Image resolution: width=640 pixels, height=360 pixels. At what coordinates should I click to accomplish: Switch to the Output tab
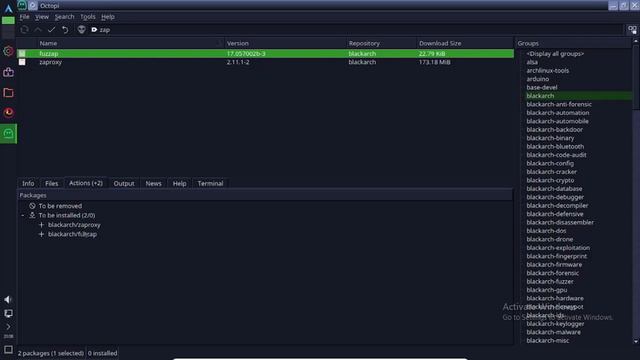(124, 184)
